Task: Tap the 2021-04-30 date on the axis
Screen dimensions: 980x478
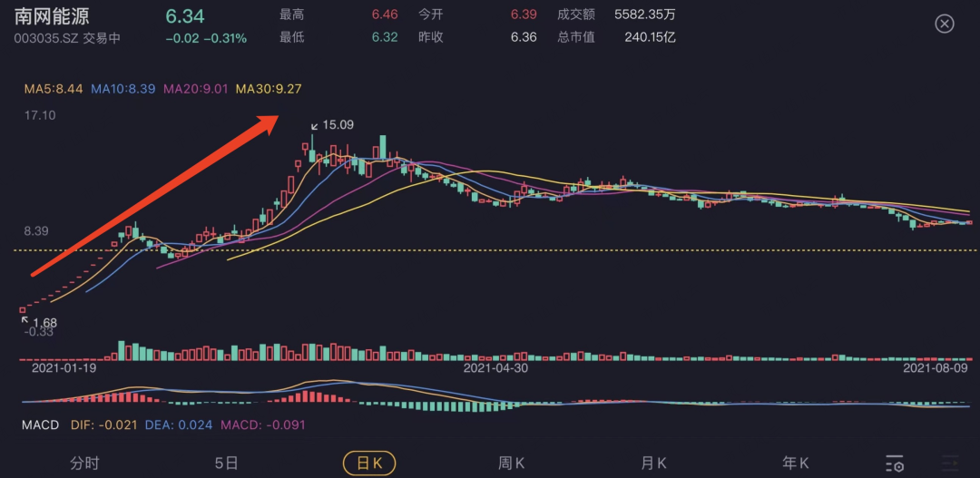Action: (x=495, y=368)
